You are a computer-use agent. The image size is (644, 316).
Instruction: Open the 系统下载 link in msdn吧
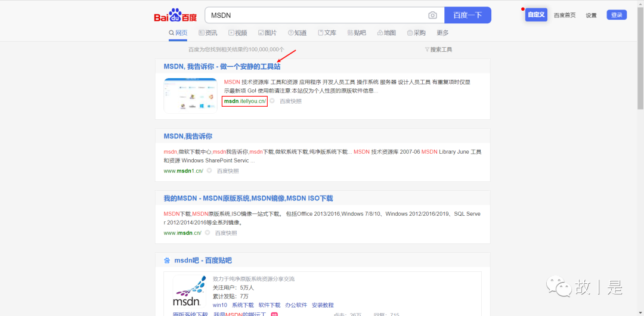(x=243, y=305)
